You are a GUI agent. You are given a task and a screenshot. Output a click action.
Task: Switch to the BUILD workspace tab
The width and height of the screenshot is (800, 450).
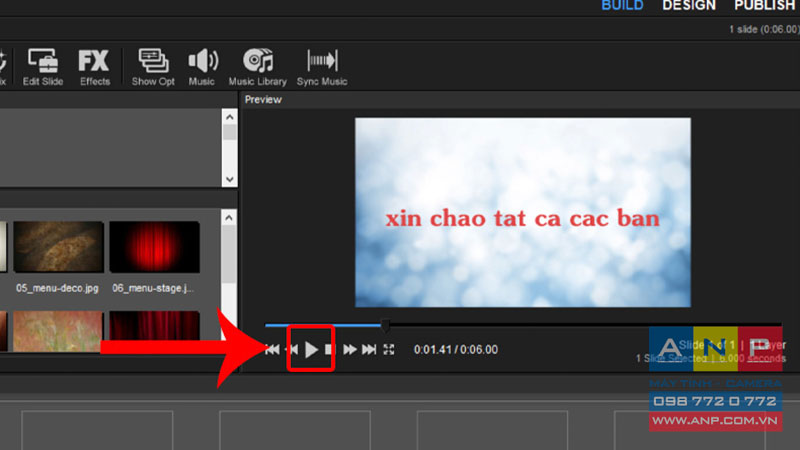click(622, 6)
